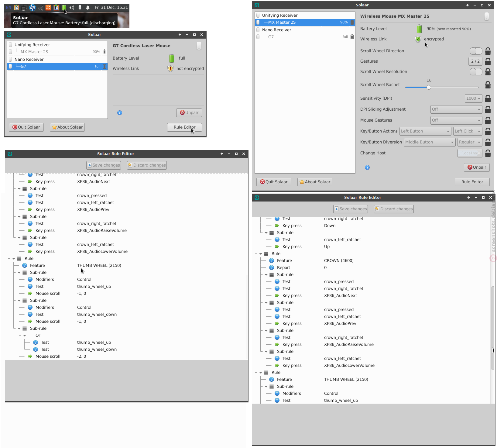Click Discard changes in the right Rule Editor
Image resolution: width=497 pixels, height=448 pixels.
[x=394, y=209]
